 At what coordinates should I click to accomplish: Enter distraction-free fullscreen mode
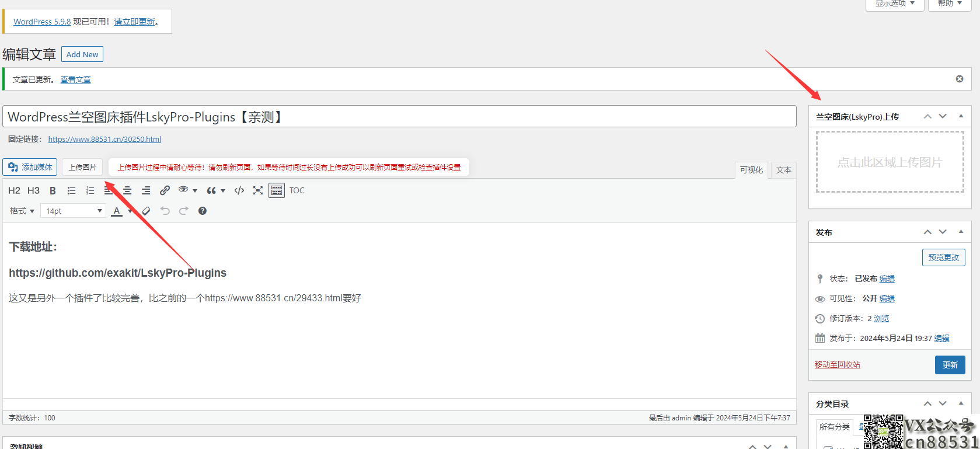258,190
